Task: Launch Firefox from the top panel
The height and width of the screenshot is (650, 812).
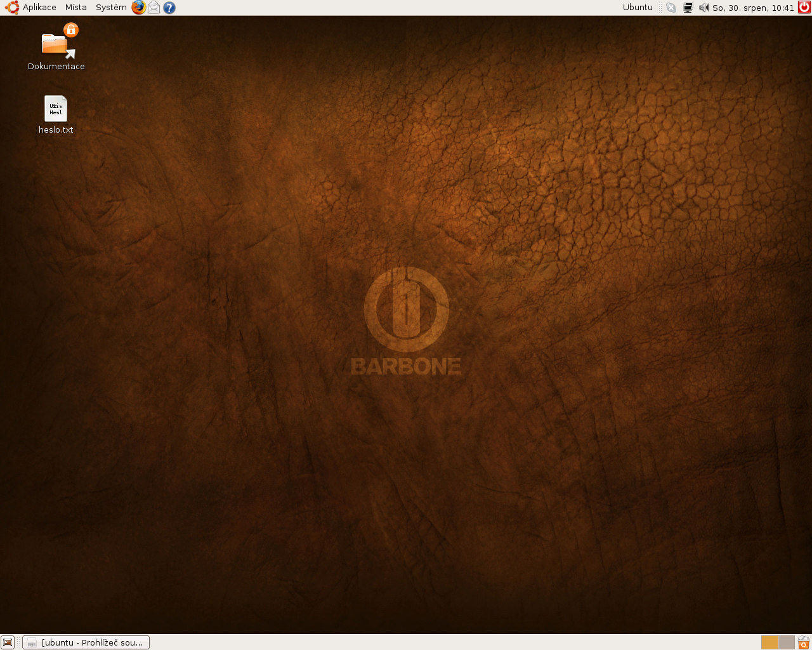Action: 139,8
